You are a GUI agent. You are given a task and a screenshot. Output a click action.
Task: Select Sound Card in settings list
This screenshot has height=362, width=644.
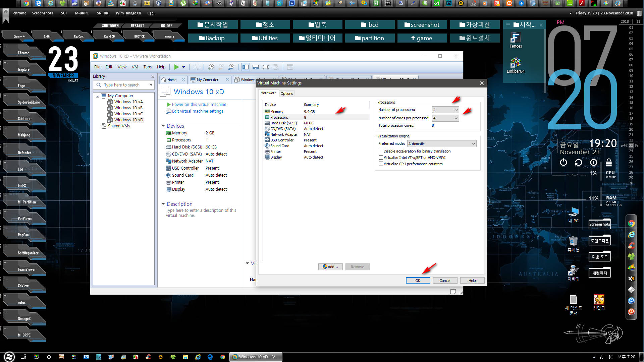click(x=316, y=146)
